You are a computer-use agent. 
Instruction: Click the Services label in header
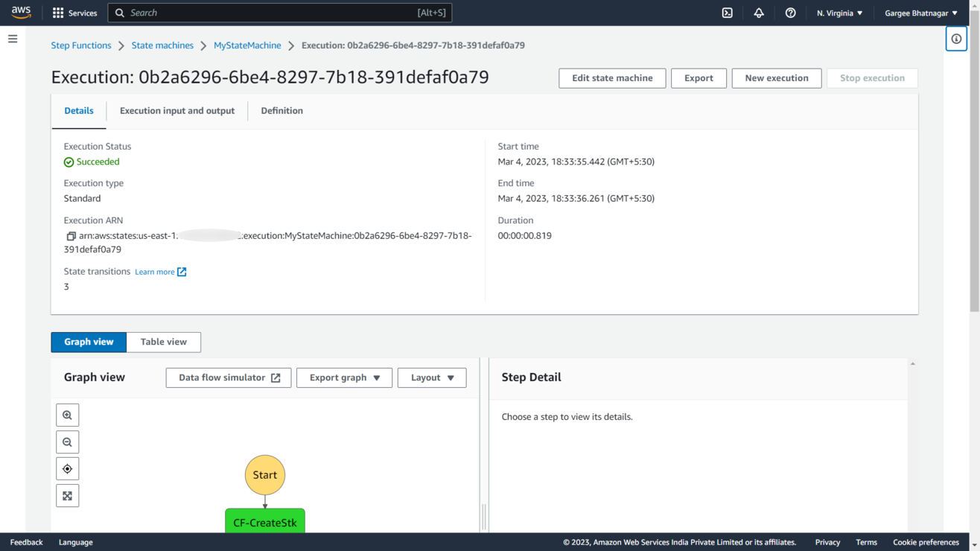coord(83,13)
